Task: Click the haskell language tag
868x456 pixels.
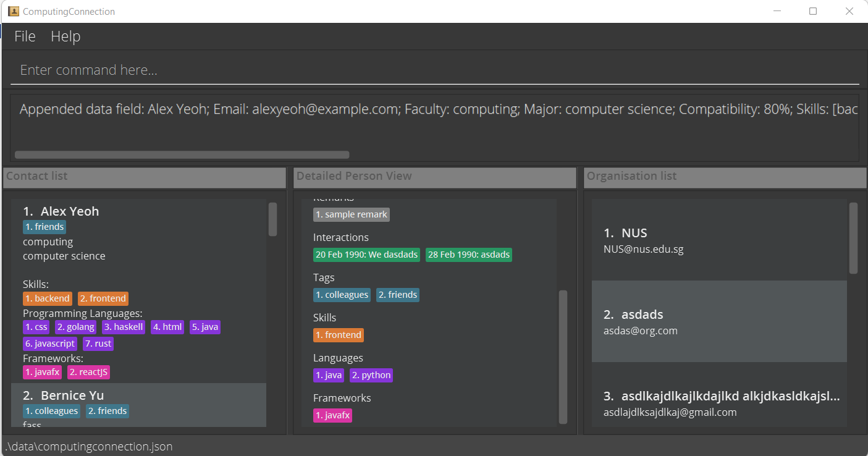Action: tap(124, 327)
